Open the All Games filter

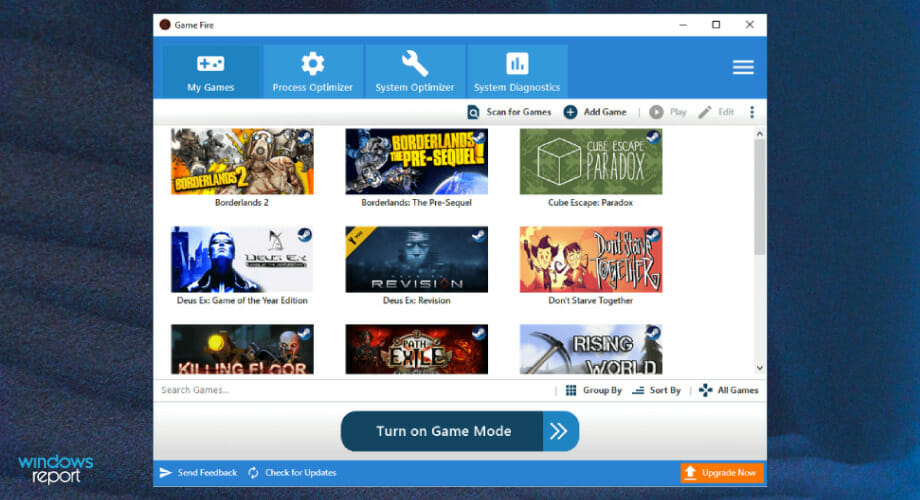pyautogui.click(x=729, y=390)
